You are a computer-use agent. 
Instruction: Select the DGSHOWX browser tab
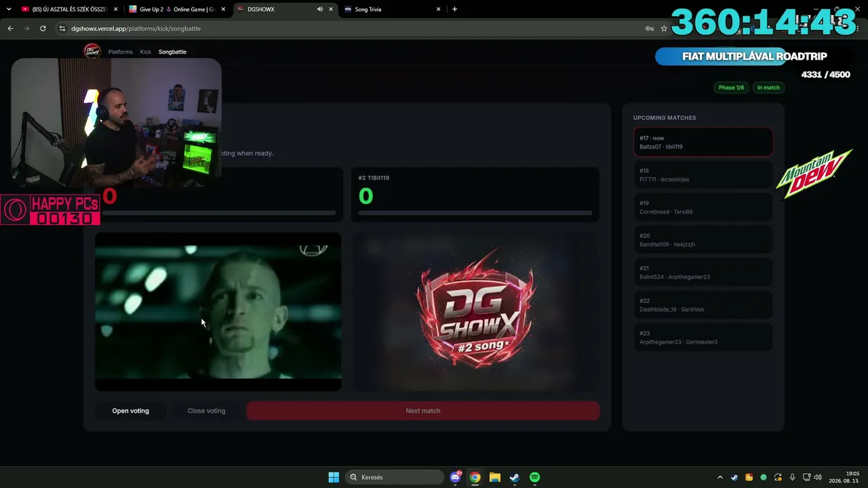click(x=285, y=9)
